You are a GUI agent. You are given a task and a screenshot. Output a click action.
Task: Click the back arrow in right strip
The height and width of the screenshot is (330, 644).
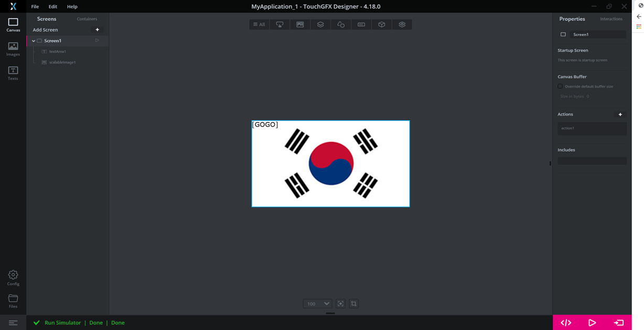[x=639, y=17]
